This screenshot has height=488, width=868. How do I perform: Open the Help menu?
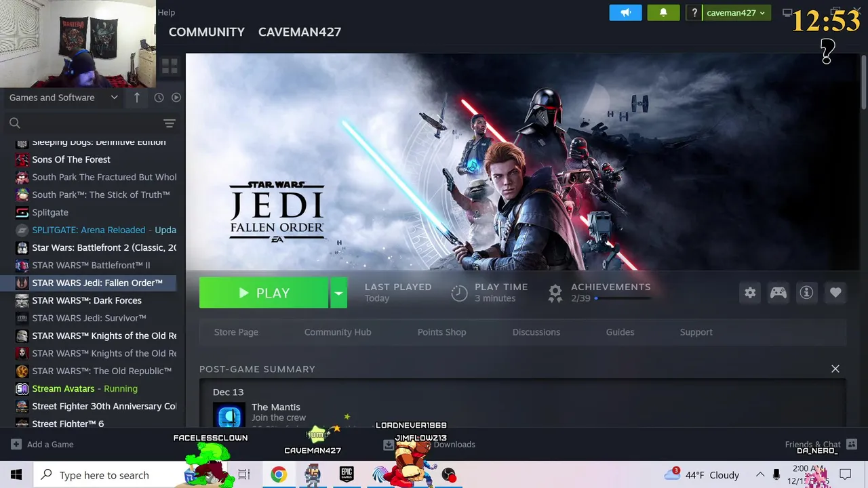click(166, 12)
